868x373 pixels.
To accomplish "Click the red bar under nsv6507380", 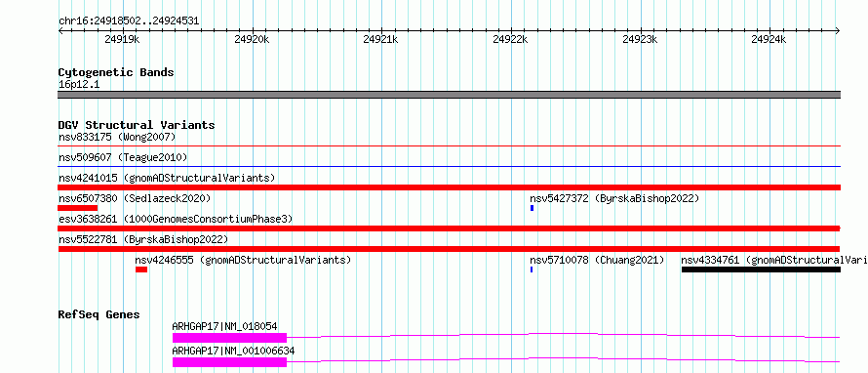I will 77,208.
